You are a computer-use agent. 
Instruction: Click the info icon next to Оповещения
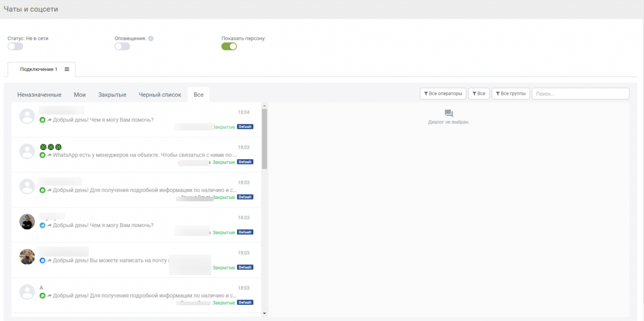click(151, 39)
